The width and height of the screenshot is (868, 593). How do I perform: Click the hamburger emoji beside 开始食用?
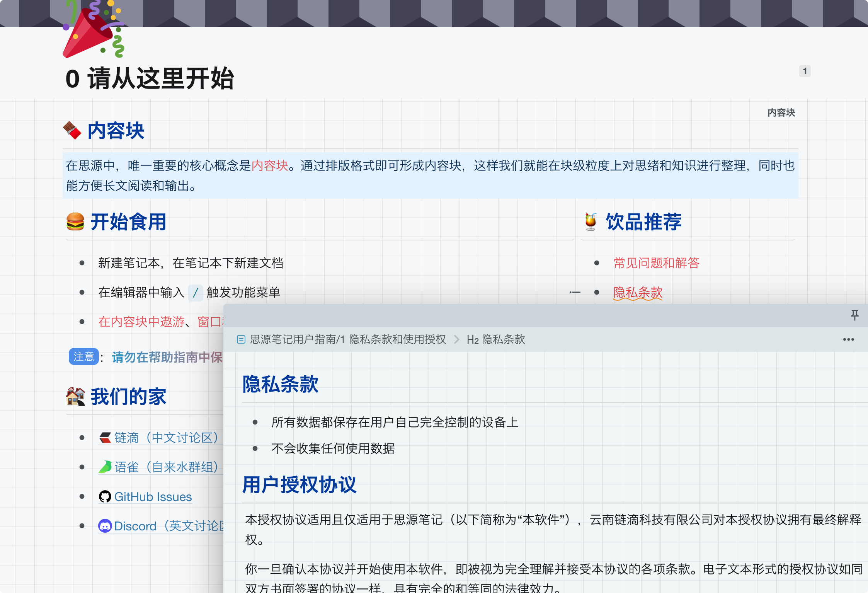tap(75, 222)
